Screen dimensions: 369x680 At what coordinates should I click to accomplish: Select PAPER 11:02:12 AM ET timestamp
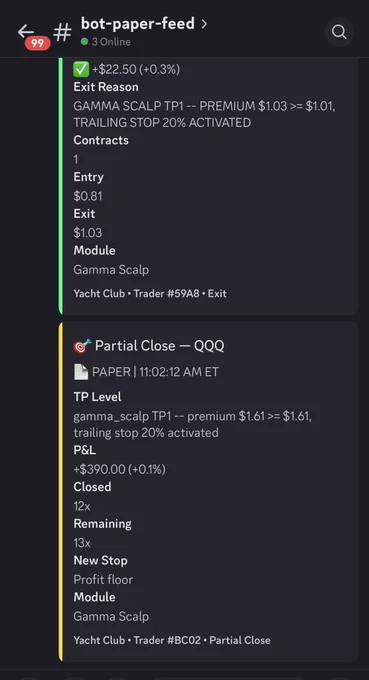click(x=155, y=372)
